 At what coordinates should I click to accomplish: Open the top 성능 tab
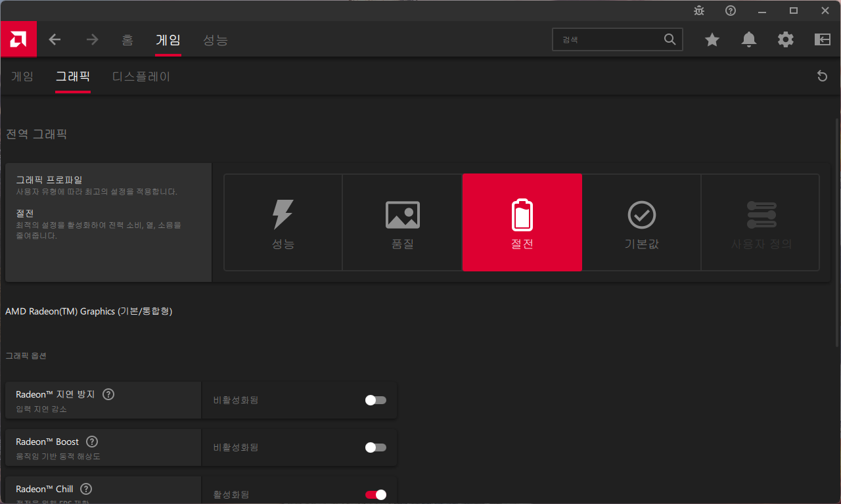tap(216, 40)
